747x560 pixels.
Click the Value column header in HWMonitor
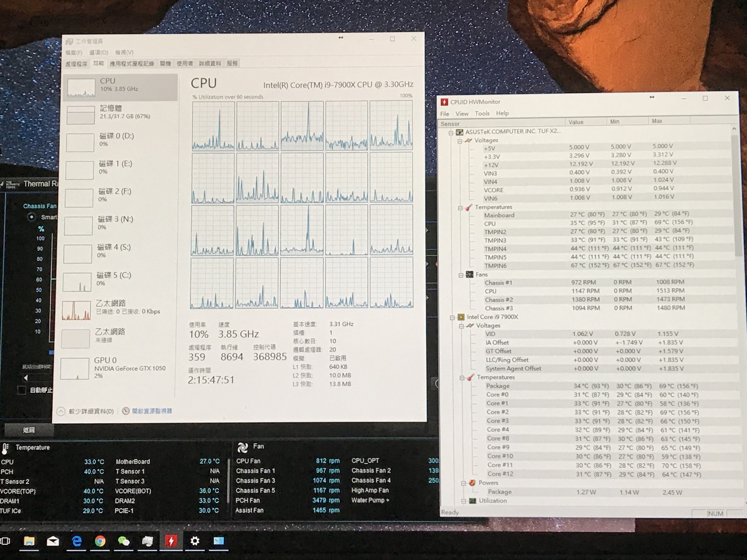tap(586, 122)
